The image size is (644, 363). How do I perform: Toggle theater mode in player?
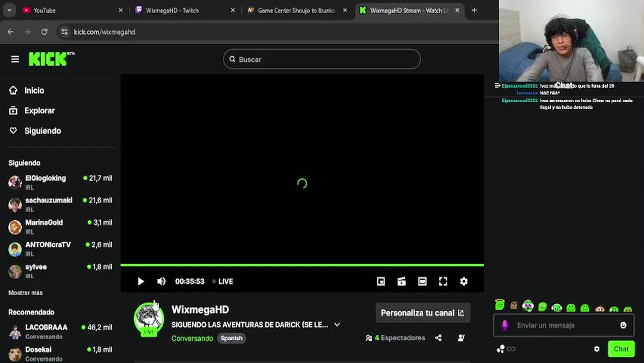(422, 281)
